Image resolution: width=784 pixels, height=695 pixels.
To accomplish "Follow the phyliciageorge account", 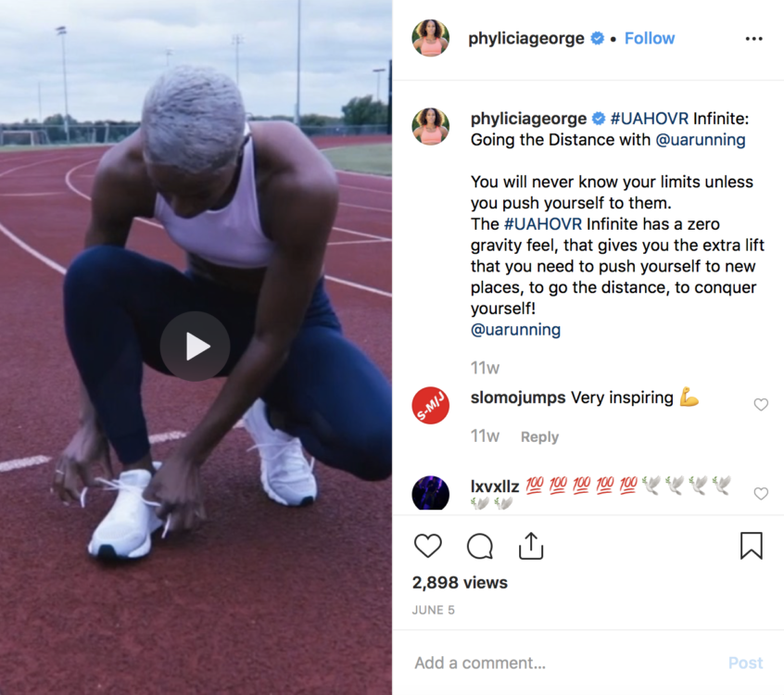I will 649,39.
